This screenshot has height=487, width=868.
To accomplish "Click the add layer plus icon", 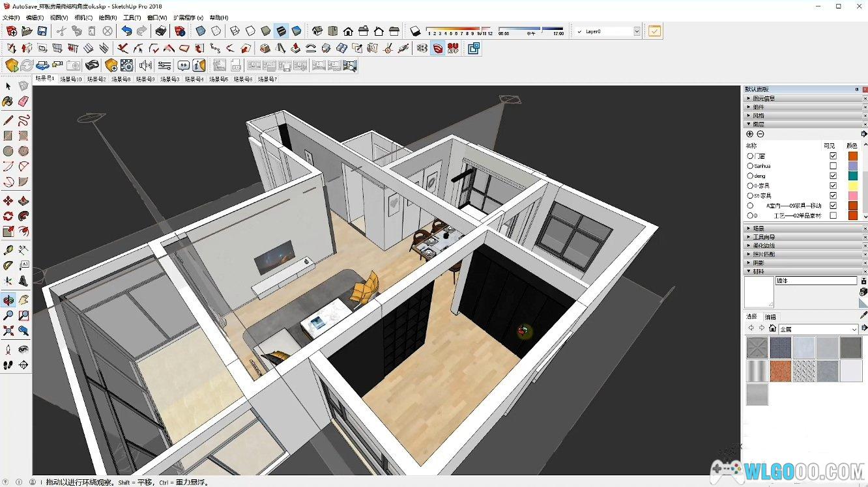I will click(x=749, y=134).
